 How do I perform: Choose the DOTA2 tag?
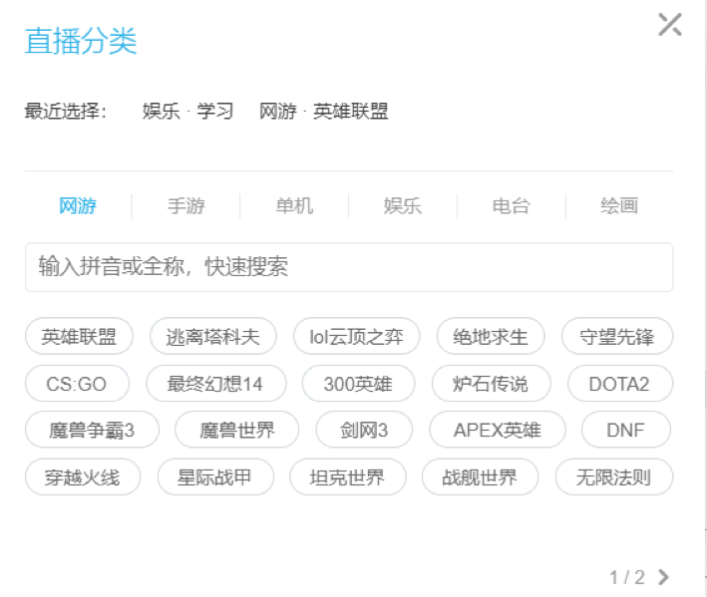click(x=620, y=384)
